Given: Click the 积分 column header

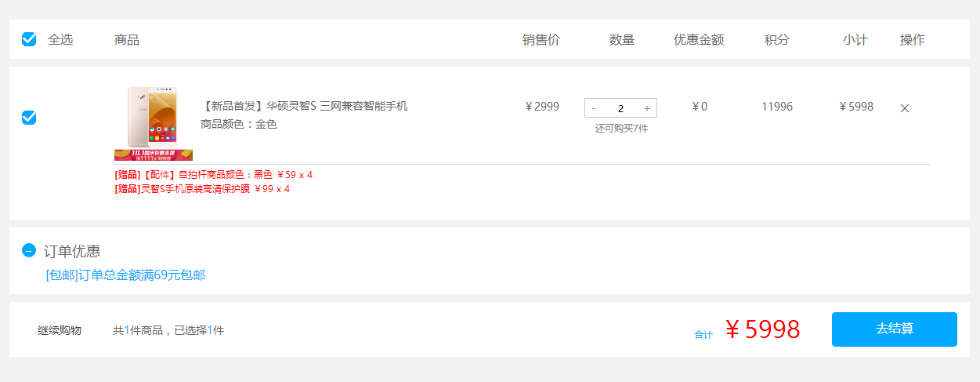Looking at the screenshot, I should coord(777,39).
